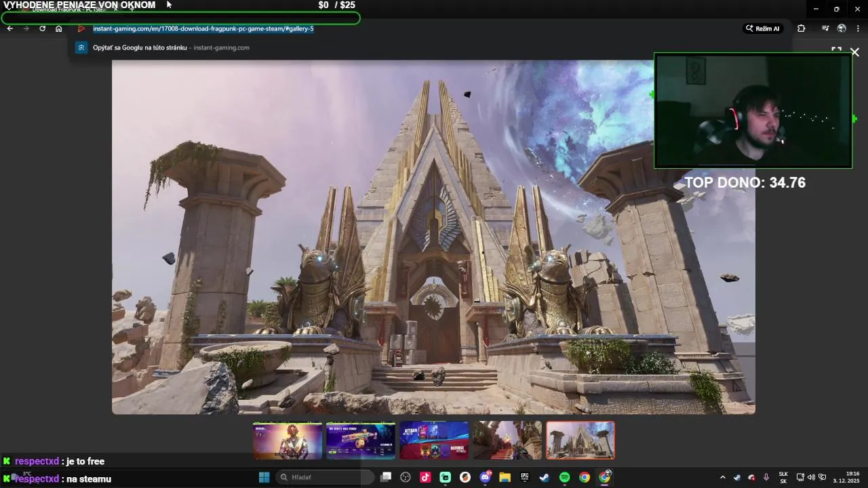868x488 pixels.
Task: Open the browser extensions puzzle icon
Action: tap(801, 28)
